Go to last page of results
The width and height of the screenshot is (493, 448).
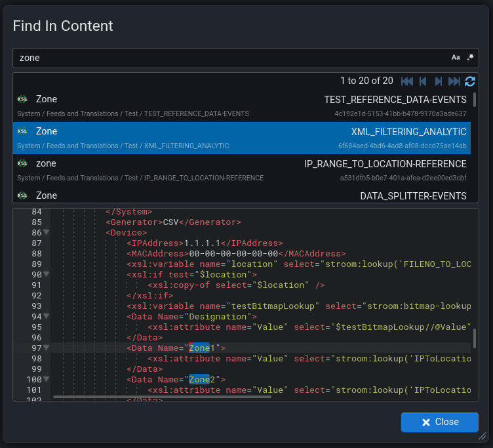(x=454, y=81)
